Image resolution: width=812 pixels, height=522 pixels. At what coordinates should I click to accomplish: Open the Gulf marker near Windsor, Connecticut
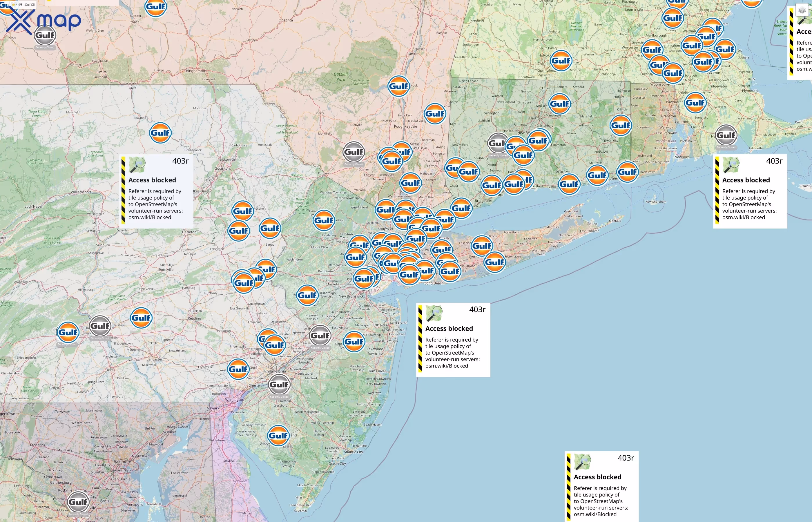pyautogui.click(x=559, y=104)
